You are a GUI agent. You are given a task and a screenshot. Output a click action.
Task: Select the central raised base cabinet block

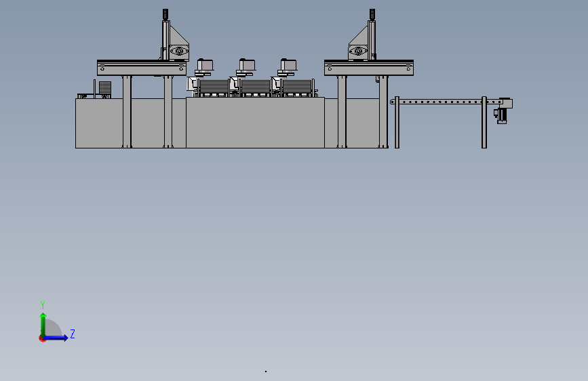click(255, 123)
